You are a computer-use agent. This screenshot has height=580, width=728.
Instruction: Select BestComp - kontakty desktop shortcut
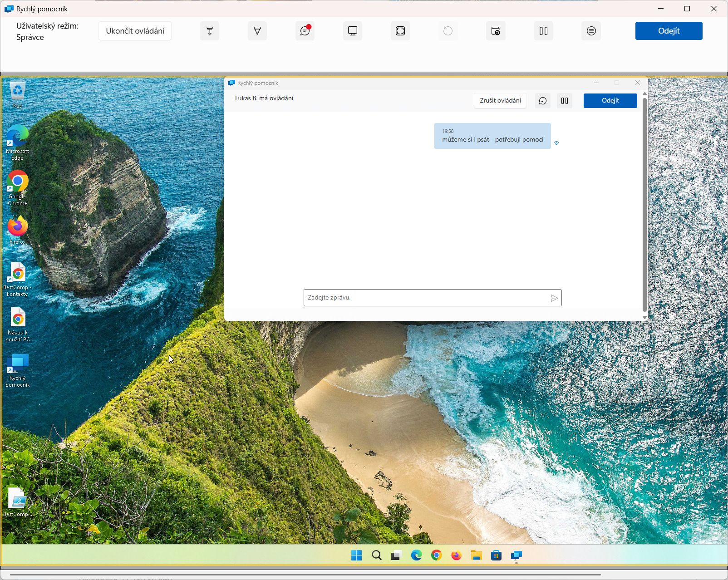click(x=17, y=279)
